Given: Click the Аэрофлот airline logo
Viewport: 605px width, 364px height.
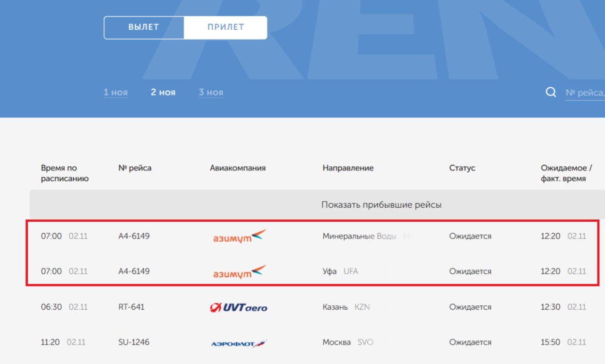Looking at the screenshot, I should click(x=239, y=343).
